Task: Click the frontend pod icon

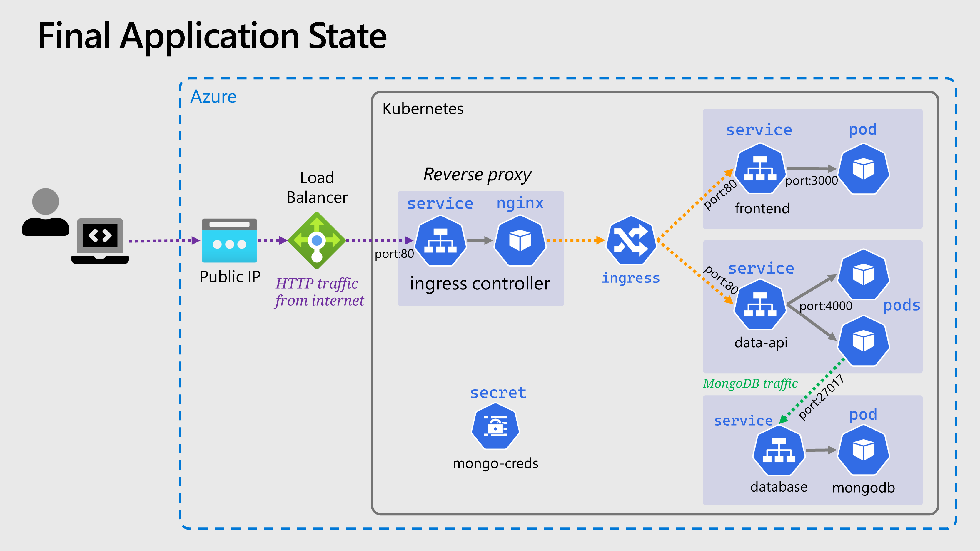Action: tap(863, 168)
